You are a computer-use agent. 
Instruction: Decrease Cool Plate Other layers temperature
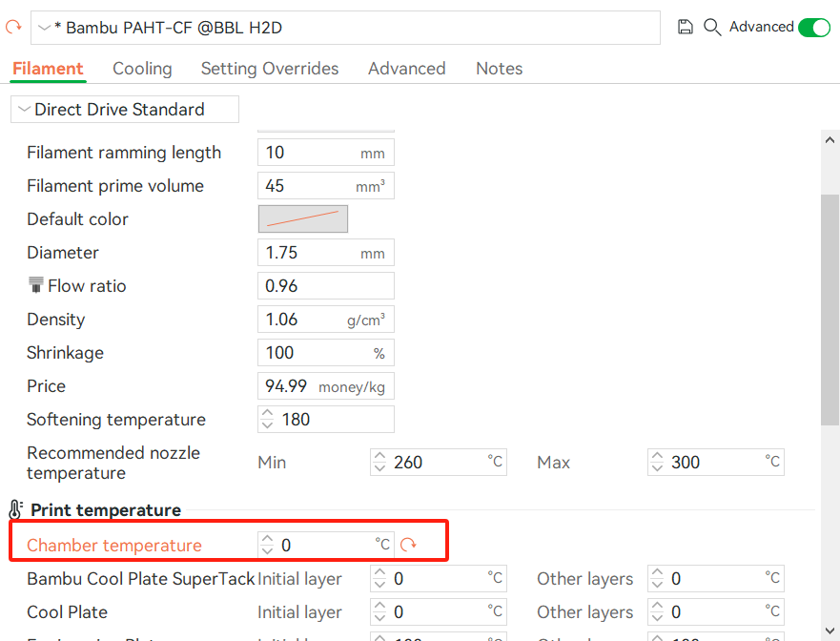click(657, 617)
